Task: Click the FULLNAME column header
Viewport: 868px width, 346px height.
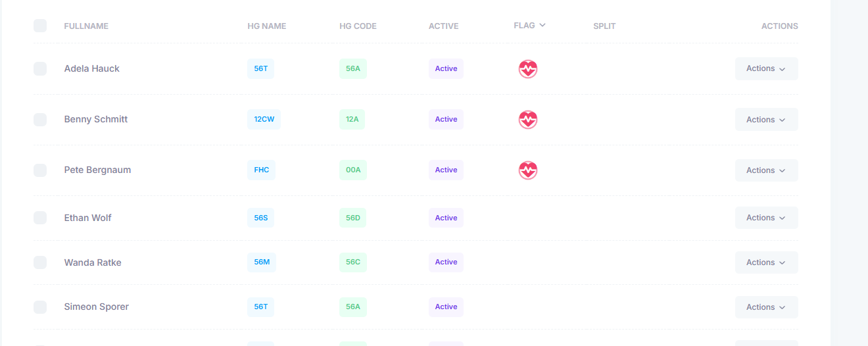Action: pos(86,26)
